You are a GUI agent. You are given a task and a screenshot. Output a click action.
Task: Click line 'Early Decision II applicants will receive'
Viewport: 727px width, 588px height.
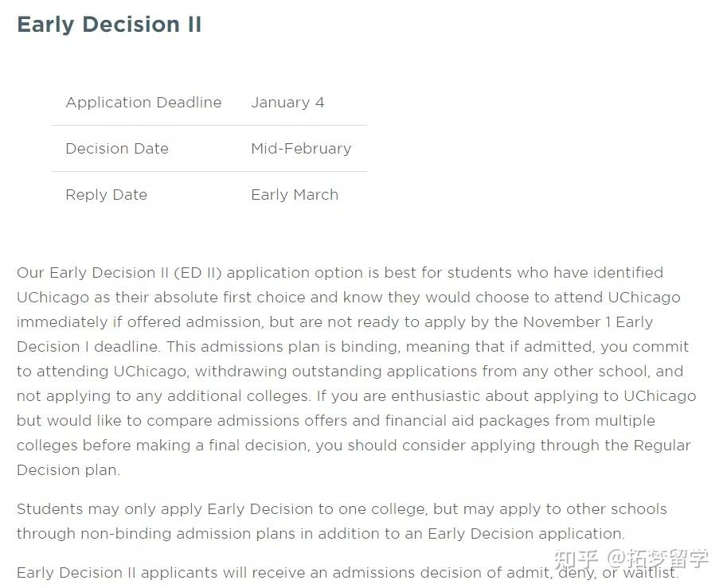(348, 573)
